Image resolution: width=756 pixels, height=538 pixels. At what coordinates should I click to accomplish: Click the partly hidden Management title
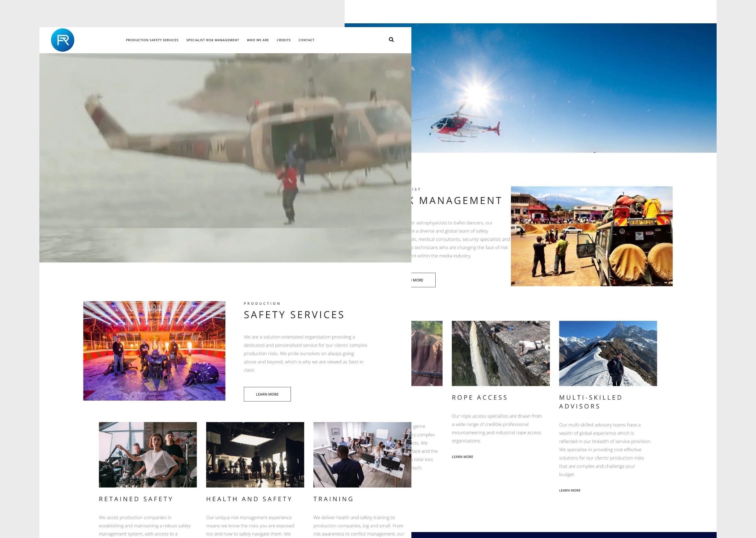pos(457,200)
